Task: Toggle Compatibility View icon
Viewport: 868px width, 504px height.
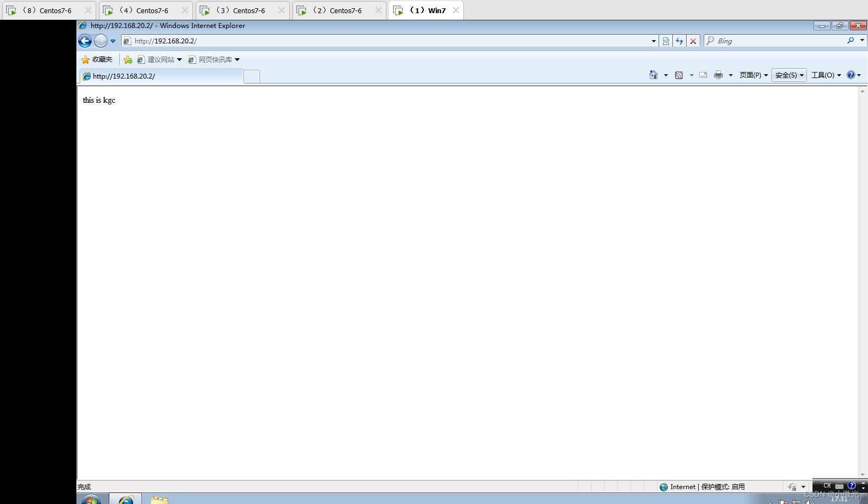Action: tap(666, 41)
